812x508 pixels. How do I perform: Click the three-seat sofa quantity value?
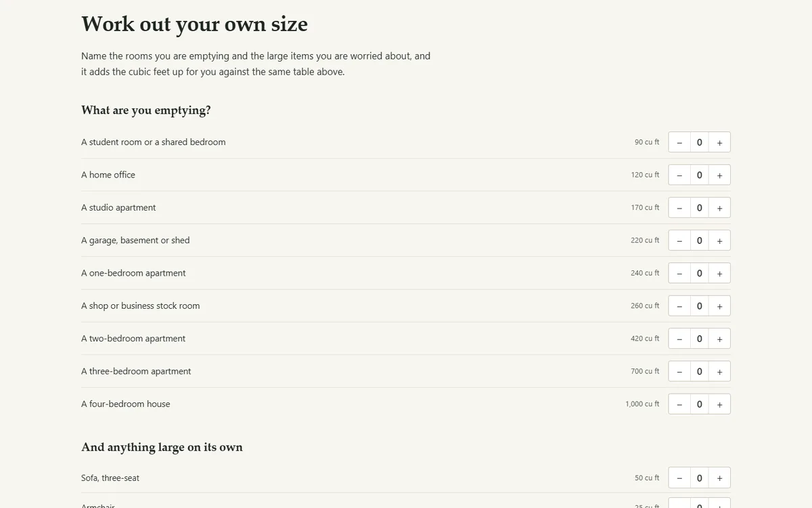coord(700,478)
